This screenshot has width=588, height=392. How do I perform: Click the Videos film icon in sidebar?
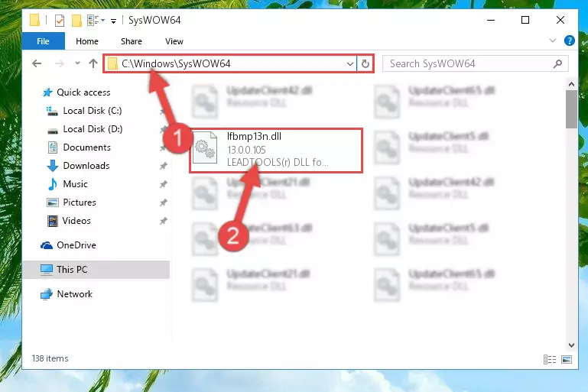(53, 221)
